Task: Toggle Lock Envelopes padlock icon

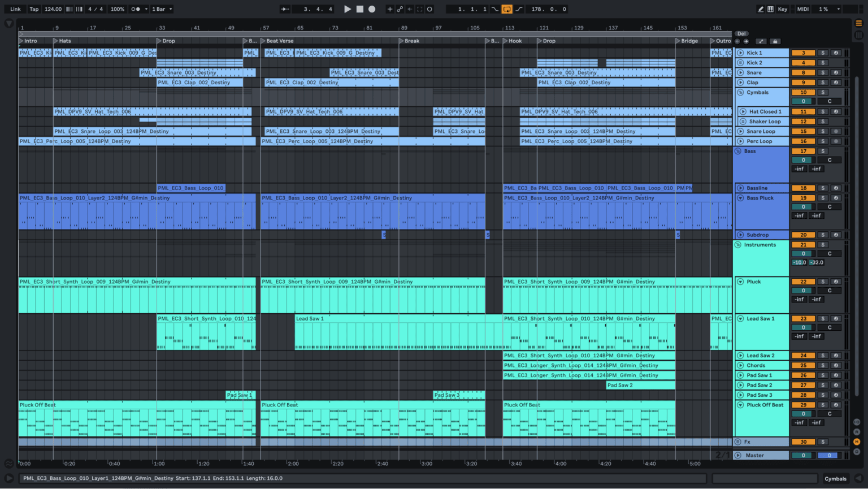Action: click(775, 41)
